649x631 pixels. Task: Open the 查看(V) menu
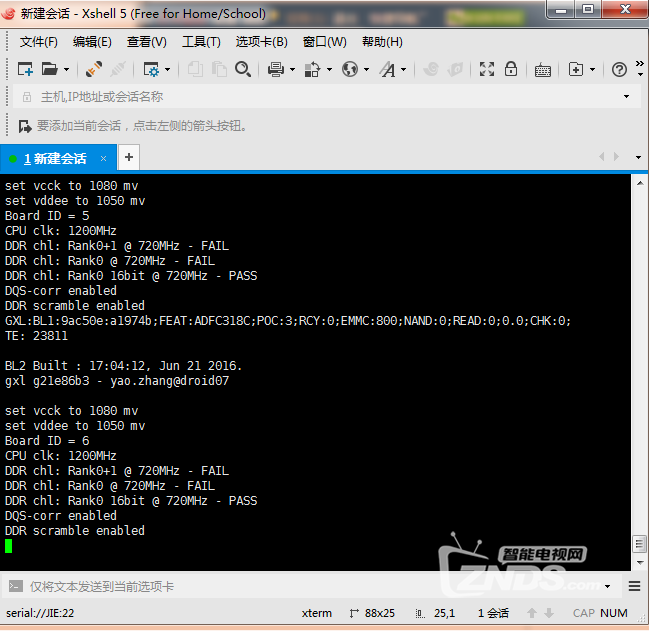coord(147,42)
